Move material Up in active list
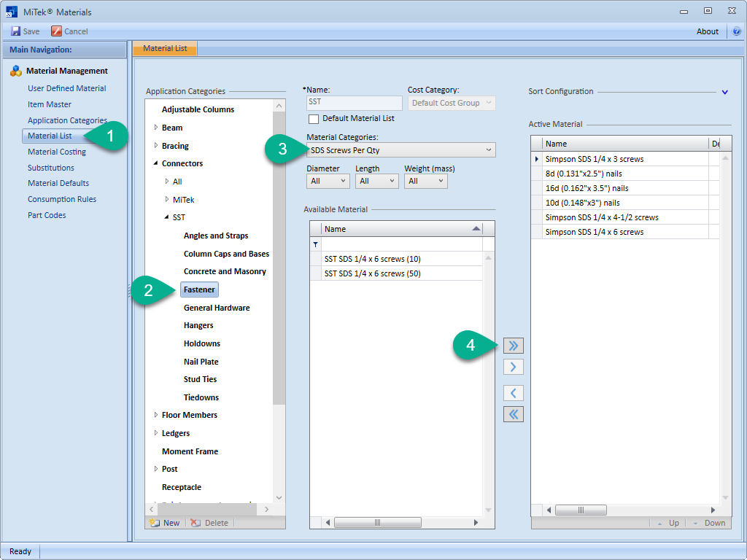The width and height of the screenshot is (747, 560). coord(668,523)
